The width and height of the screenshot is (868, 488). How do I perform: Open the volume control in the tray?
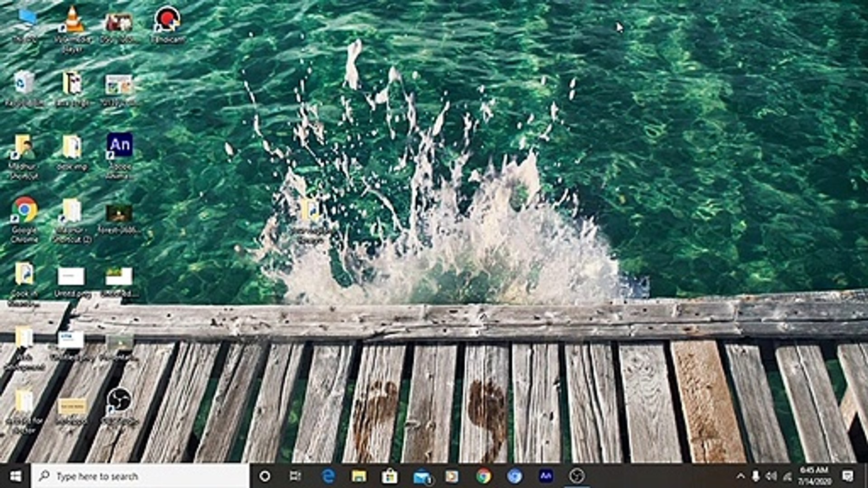tap(771, 476)
